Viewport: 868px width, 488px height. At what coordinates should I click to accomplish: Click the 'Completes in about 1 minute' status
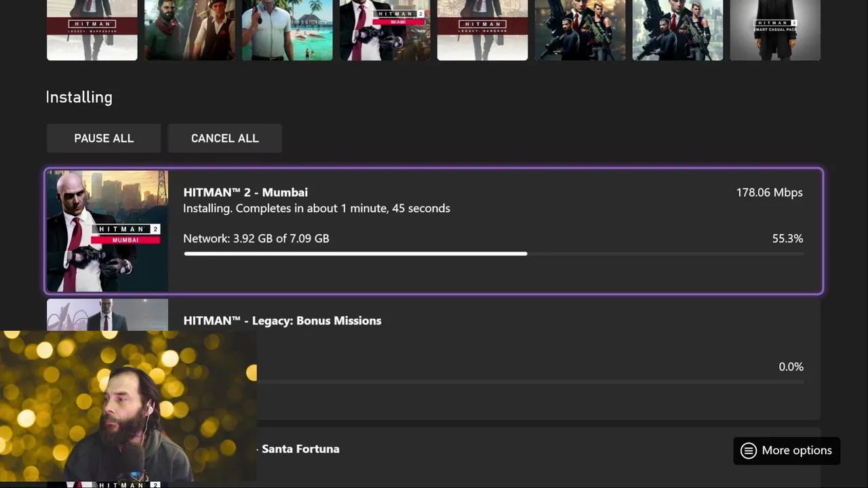pyautogui.click(x=317, y=208)
